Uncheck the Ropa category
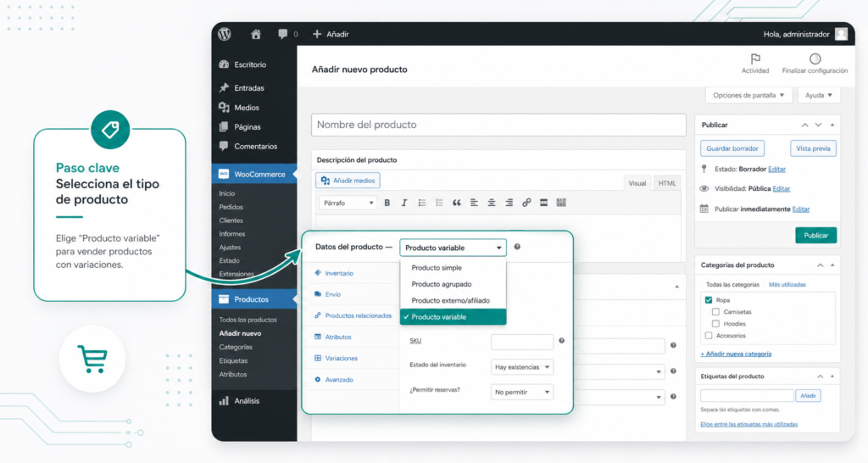This screenshot has height=463, width=868. [x=709, y=299]
